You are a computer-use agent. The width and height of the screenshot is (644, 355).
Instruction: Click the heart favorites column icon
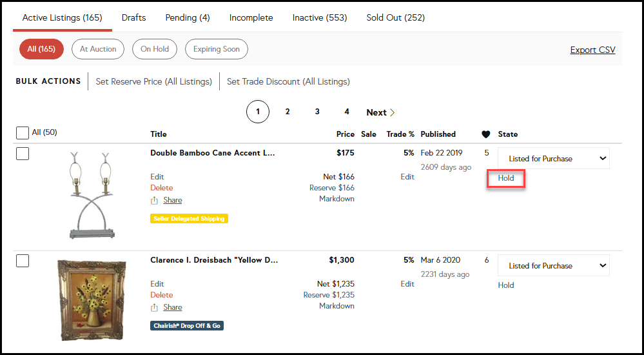[x=486, y=134]
